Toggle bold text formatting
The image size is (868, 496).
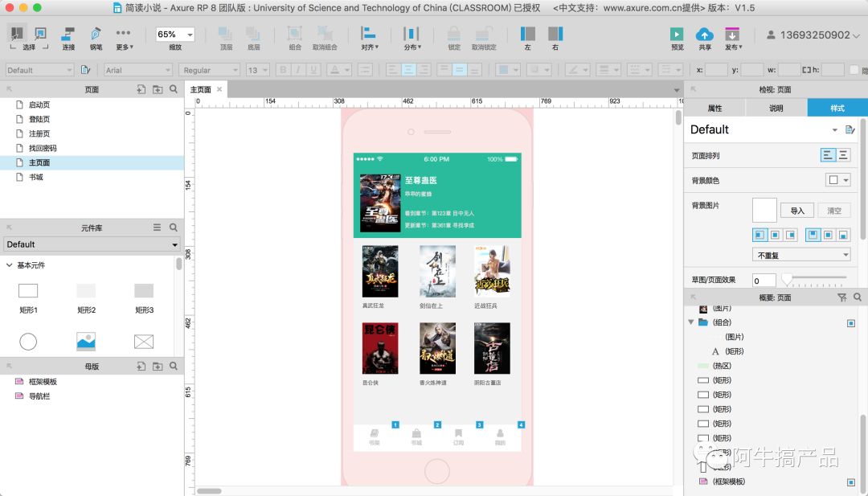(x=283, y=70)
